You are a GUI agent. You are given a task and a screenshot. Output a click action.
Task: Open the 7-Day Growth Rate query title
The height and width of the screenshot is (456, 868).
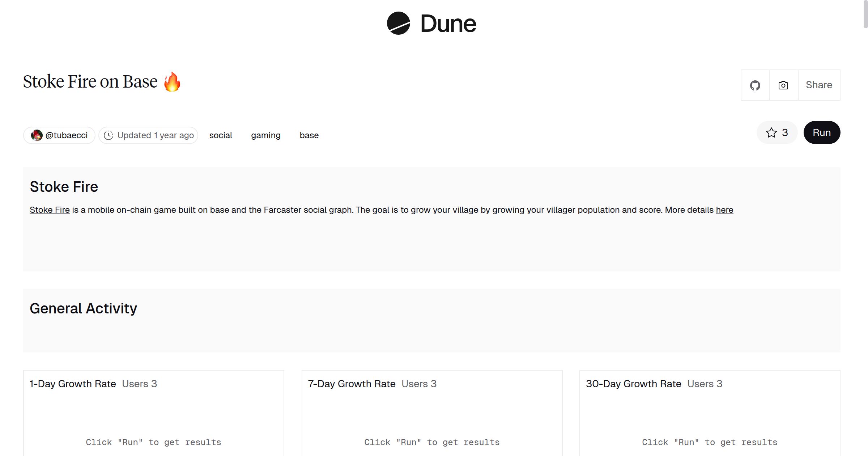tap(352, 384)
